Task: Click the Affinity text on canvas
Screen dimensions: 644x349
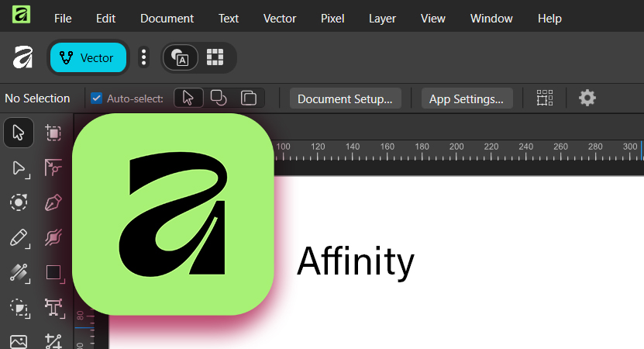Action: point(356,261)
